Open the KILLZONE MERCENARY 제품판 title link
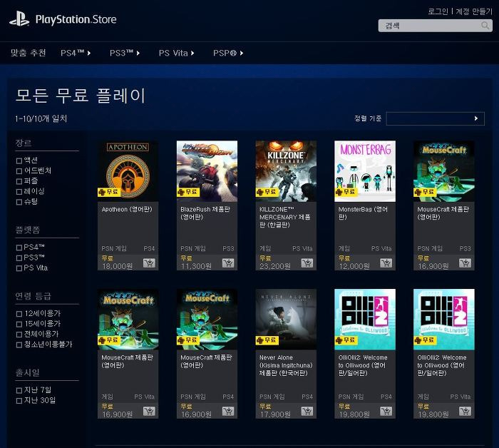Image resolution: width=499 pixels, height=448 pixels. click(x=285, y=217)
